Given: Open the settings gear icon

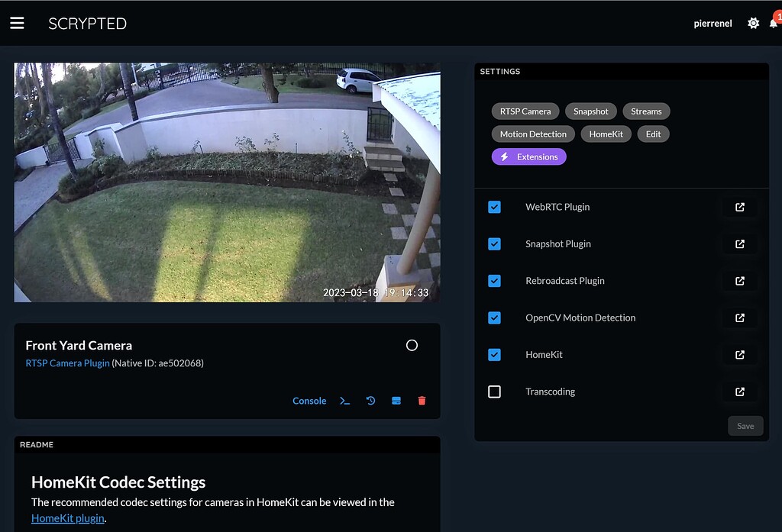Looking at the screenshot, I should [752, 23].
